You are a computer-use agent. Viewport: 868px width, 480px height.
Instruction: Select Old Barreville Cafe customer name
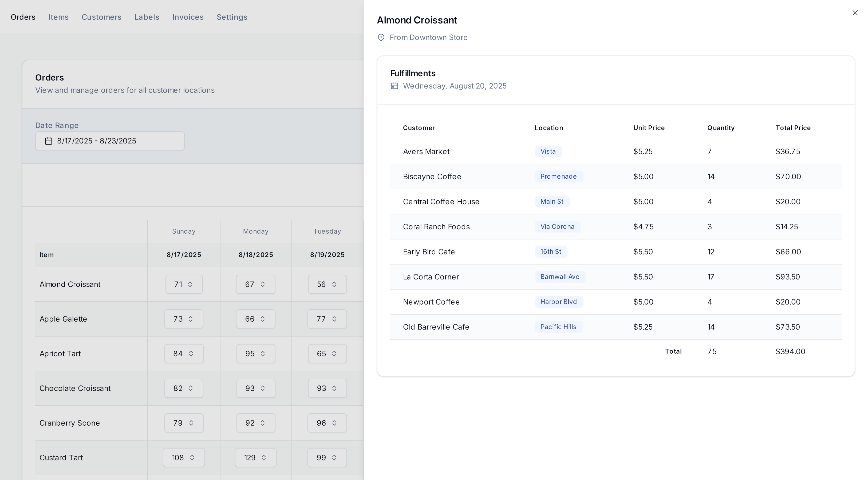click(x=436, y=327)
